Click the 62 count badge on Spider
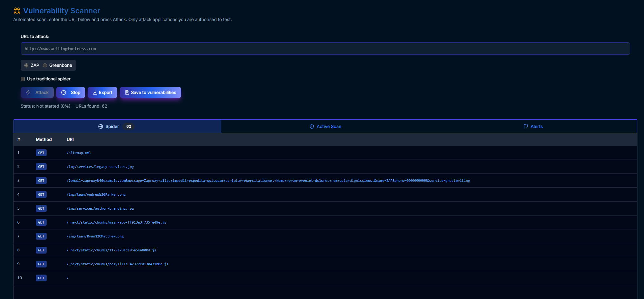Viewport: 644px width, 299px height. coord(129,126)
